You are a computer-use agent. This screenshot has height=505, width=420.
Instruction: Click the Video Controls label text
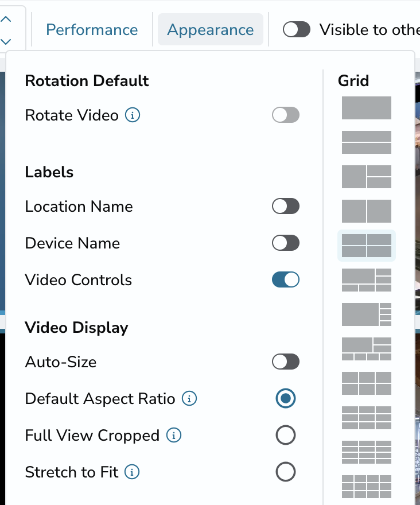point(79,280)
